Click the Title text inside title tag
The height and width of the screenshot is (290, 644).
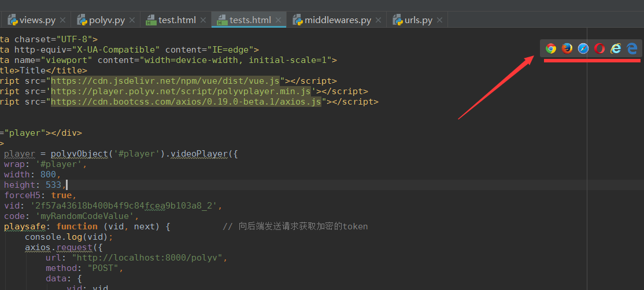pyautogui.click(x=33, y=70)
